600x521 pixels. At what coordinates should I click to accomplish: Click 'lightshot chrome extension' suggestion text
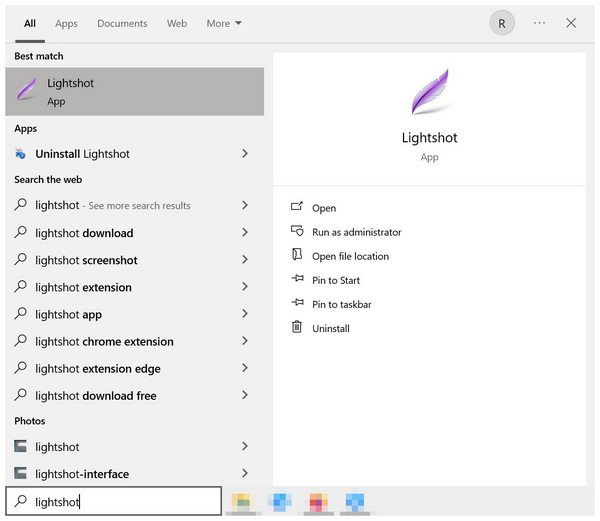coord(104,341)
